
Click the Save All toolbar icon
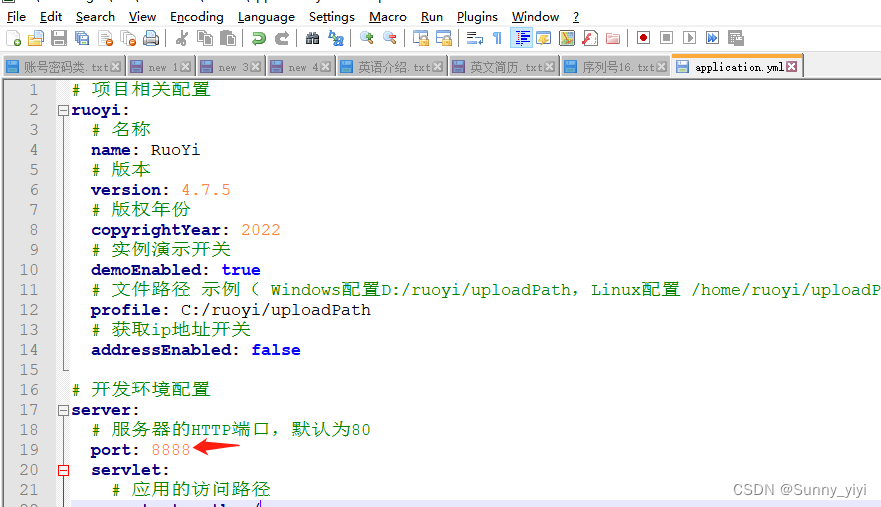tap(82, 38)
